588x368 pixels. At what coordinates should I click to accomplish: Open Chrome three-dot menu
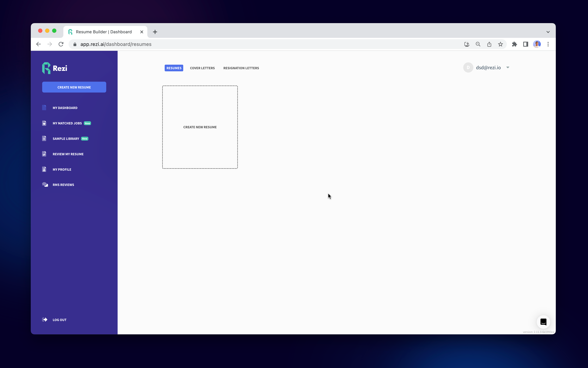point(548,44)
